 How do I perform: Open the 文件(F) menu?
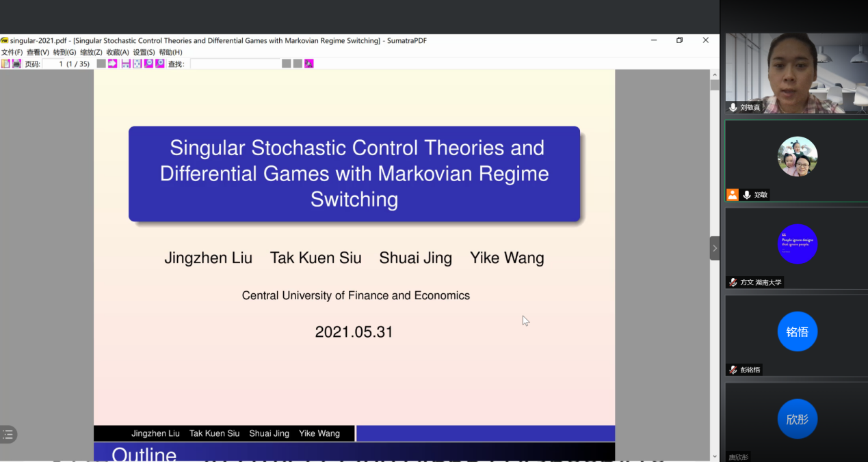[12, 52]
